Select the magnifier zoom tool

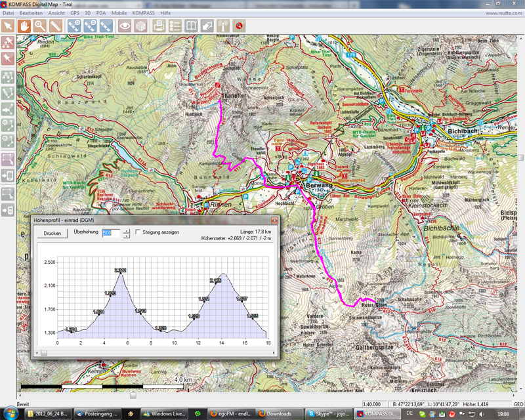point(41,26)
